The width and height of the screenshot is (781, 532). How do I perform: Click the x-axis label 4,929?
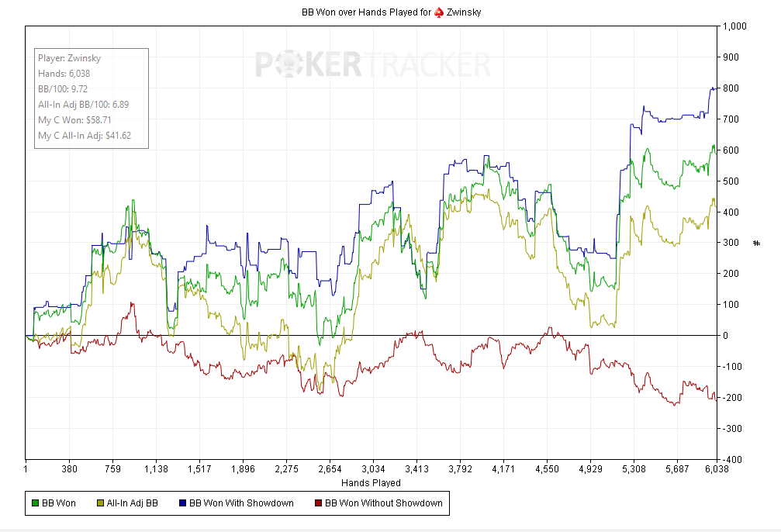pos(590,468)
